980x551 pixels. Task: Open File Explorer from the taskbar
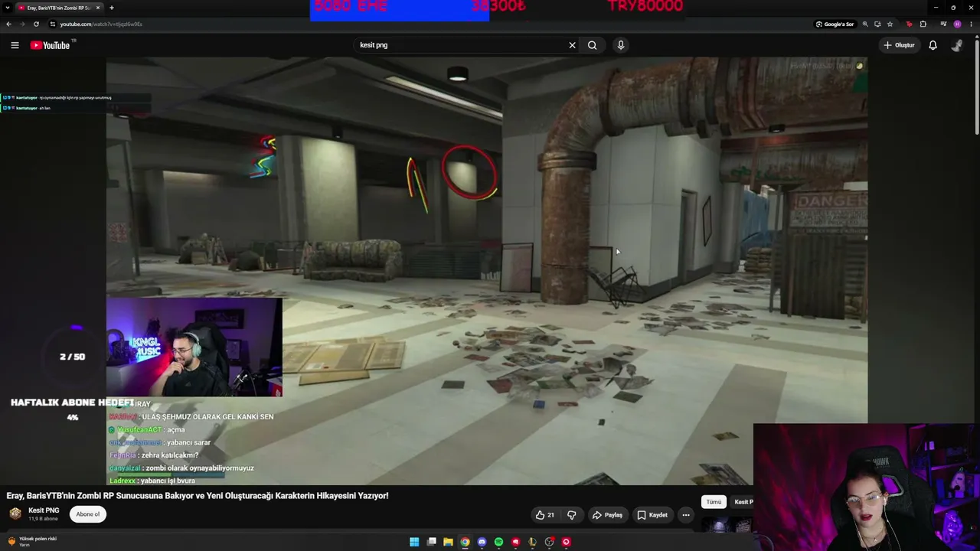pos(448,542)
